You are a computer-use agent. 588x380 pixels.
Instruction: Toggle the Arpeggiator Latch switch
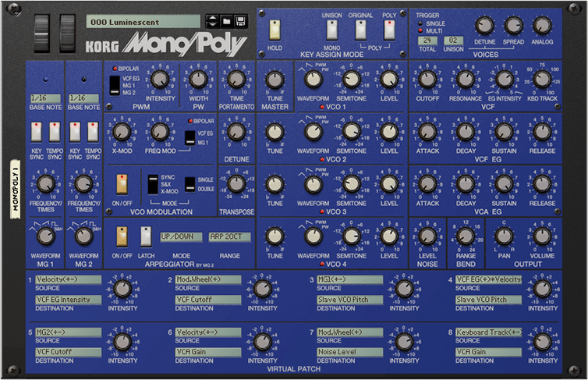pyautogui.click(x=146, y=236)
